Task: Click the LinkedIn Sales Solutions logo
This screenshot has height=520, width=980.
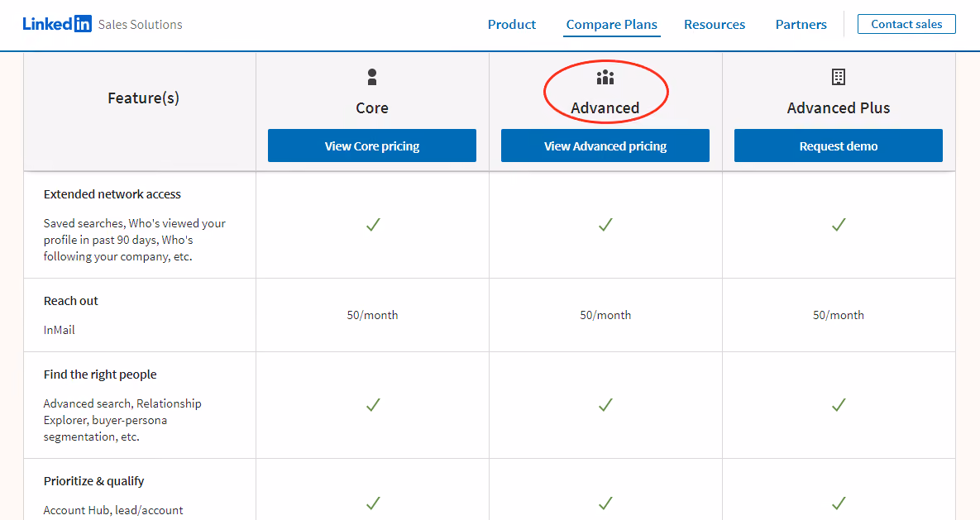Action: click(x=103, y=24)
